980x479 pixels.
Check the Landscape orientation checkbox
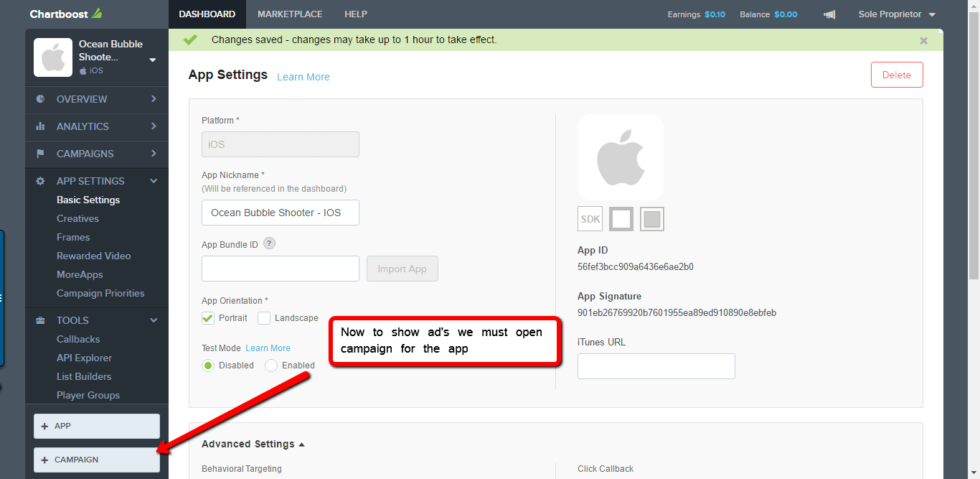[264, 318]
